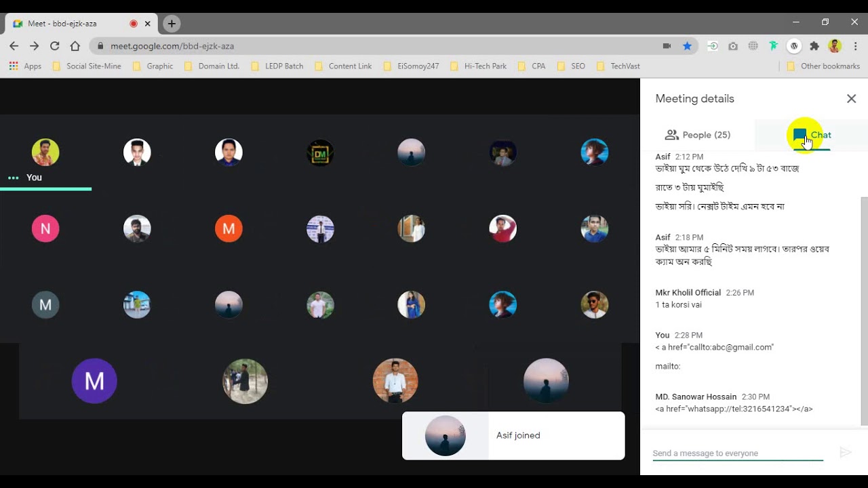The width and height of the screenshot is (868, 488).
Task: Select participant with pink N avatar
Action: (x=45, y=229)
